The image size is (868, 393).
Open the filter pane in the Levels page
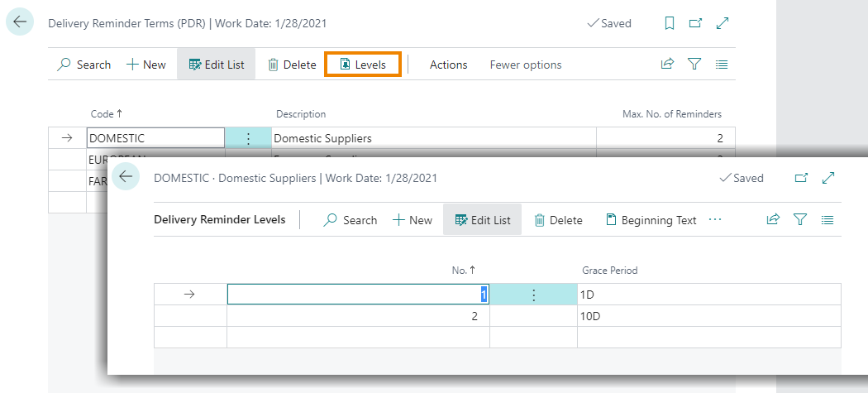[x=799, y=220]
